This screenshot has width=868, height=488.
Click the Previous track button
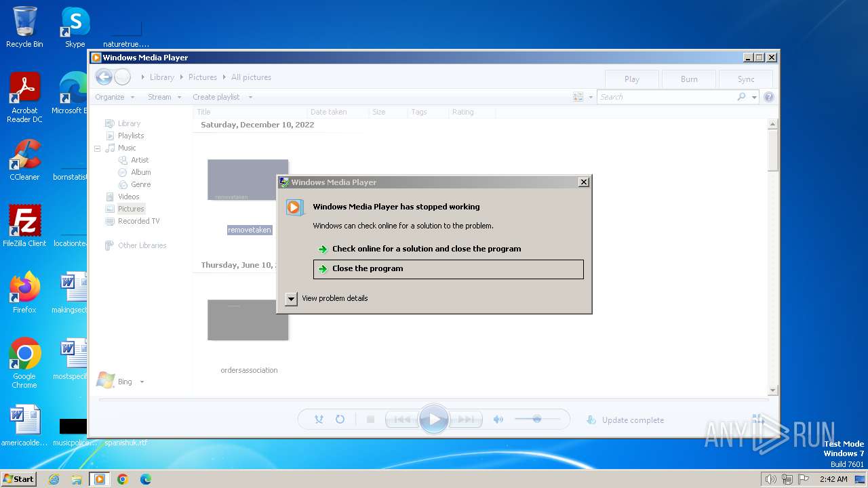click(x=401, y=420)
